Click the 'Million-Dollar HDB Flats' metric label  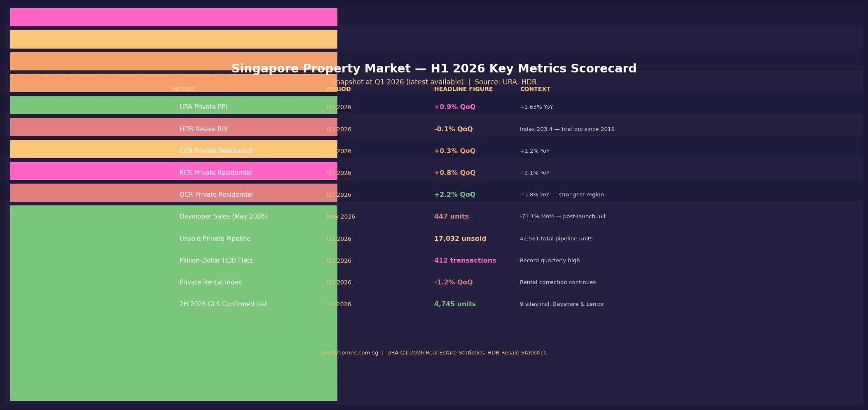tap(216, 261)
